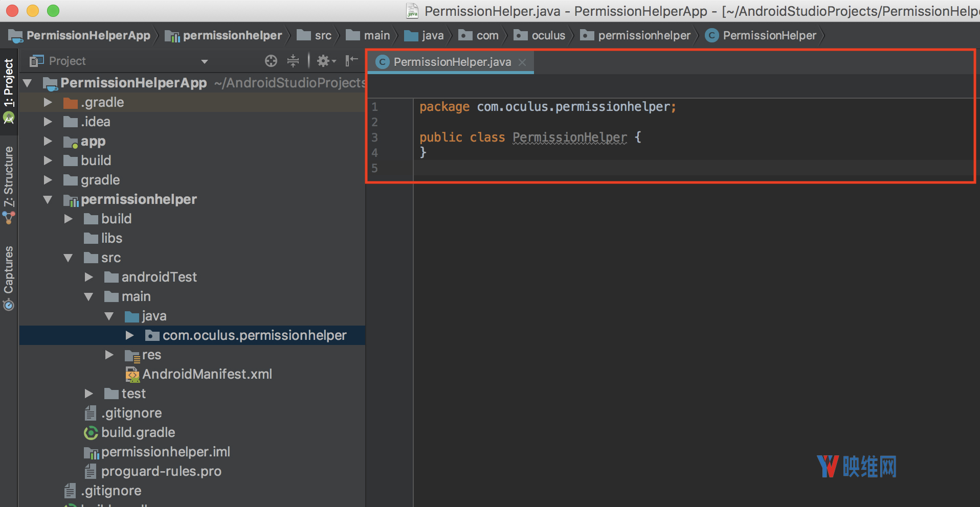Screen dimensions: 980x507
Task: Close the PermissionHelper.java tab
Action: 522,62
